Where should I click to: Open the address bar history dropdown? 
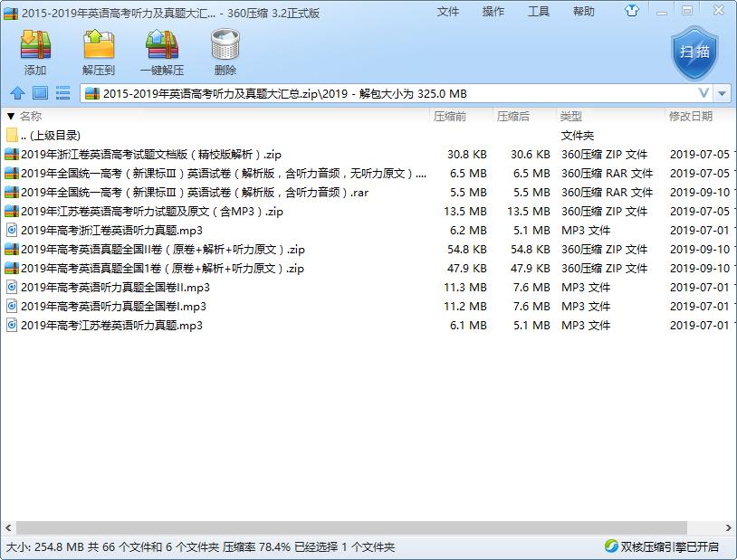(704, 93)
